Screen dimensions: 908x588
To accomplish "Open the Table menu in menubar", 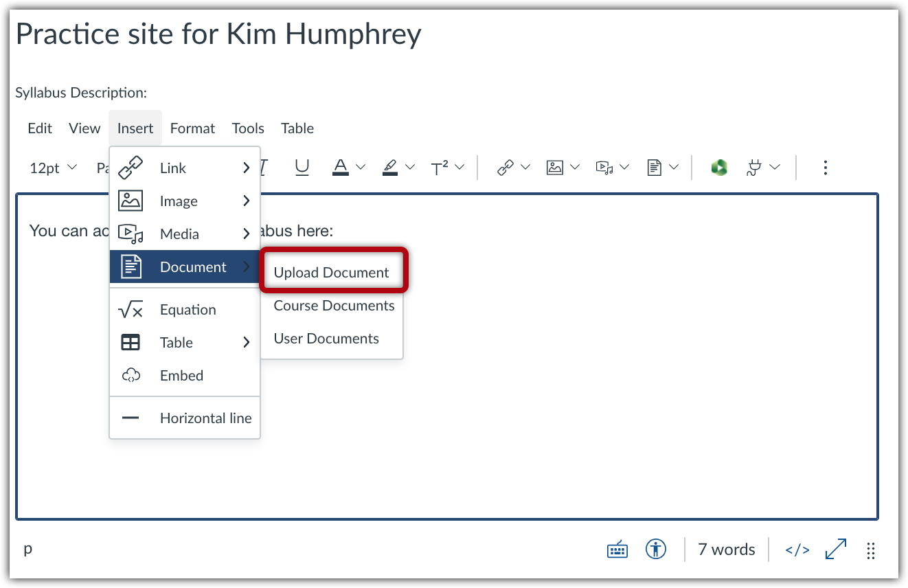I will click(297, 128).
